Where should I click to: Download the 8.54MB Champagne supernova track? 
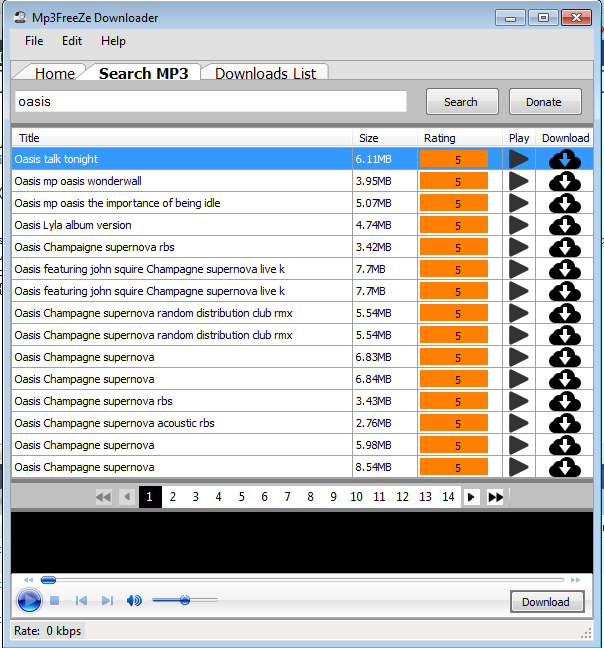click(x=565, y=467)
